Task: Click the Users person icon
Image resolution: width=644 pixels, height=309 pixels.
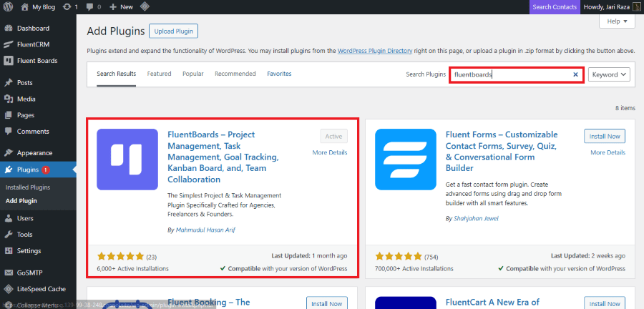Action: coord(8,218)
